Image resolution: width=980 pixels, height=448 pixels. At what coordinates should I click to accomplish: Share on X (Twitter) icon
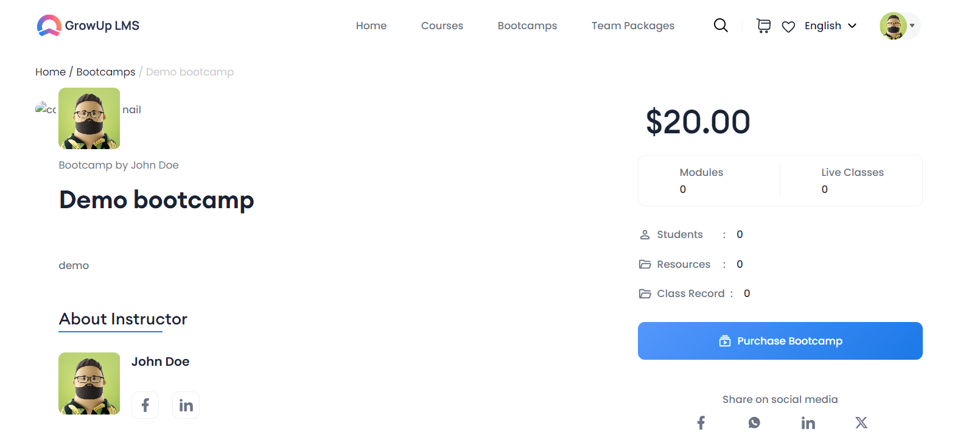pos(861,422)
